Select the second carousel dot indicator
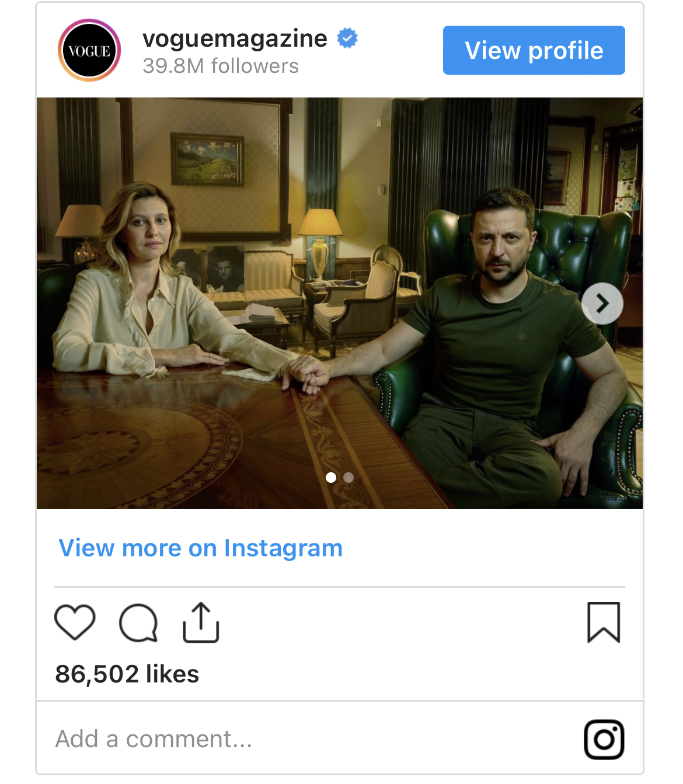This screenshot has height=784, width=683. (349, 478)
